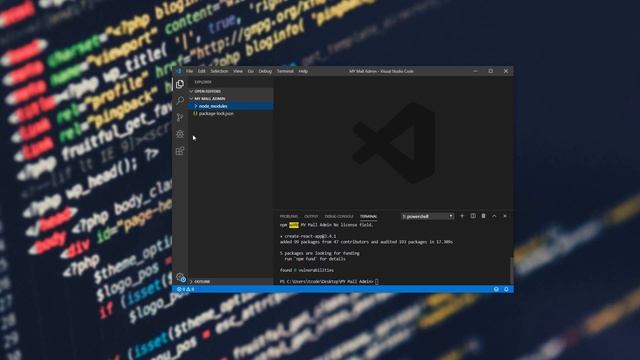This screenshot has width=640, height=360.
Task: Collapse the MY MALL ADMIN folder section
Action: [x=231, y=98]
